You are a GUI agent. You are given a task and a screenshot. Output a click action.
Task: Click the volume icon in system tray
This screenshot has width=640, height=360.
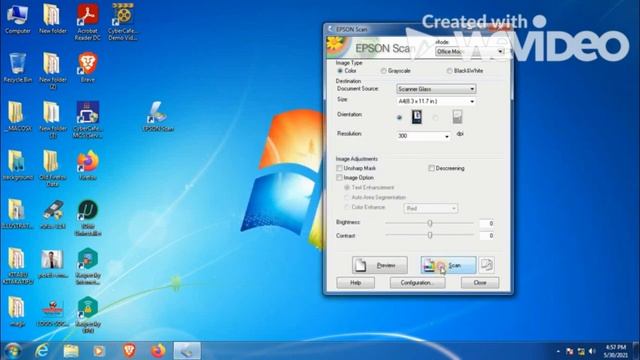(592, 351)
